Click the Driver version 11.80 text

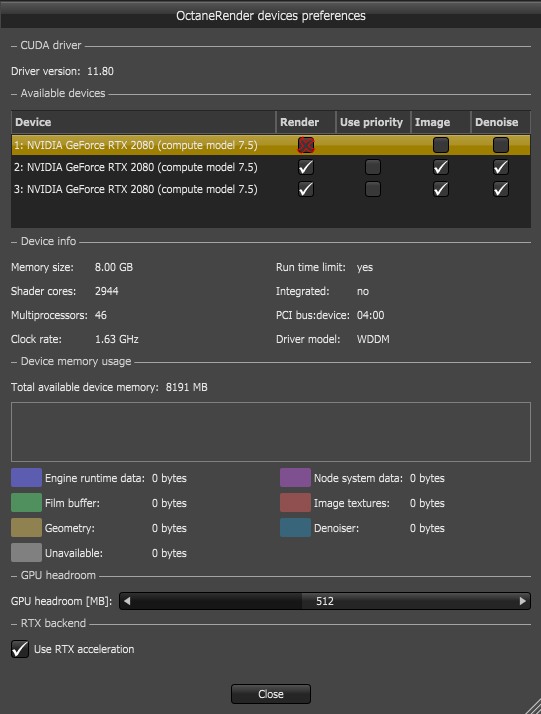click(x=62, y=71)
